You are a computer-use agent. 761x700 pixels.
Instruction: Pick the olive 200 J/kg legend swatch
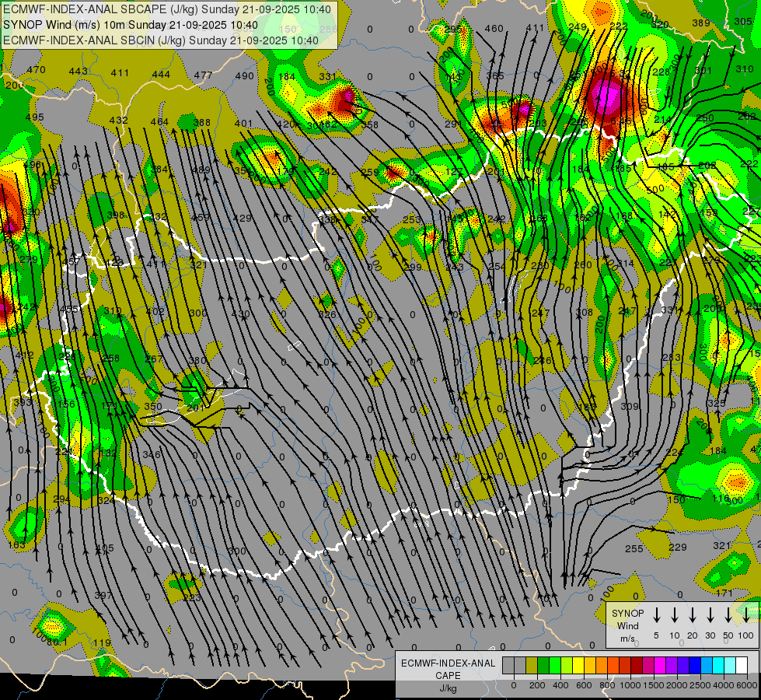point(532,665)
